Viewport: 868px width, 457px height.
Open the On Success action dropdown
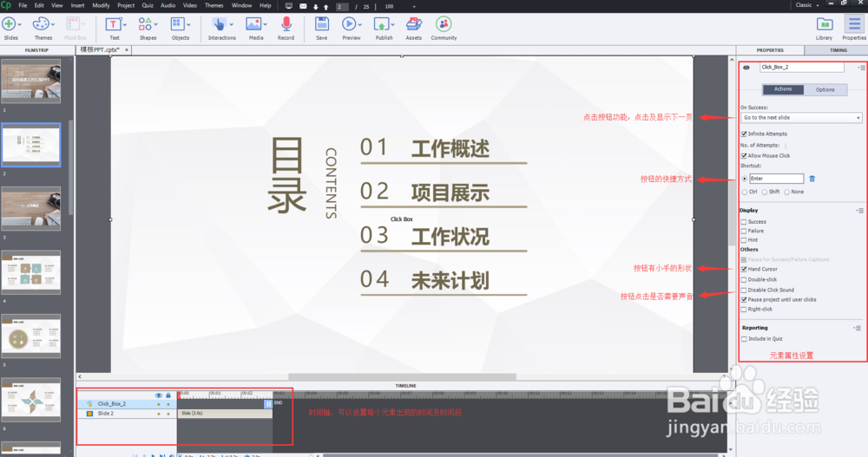click(801, 118)
